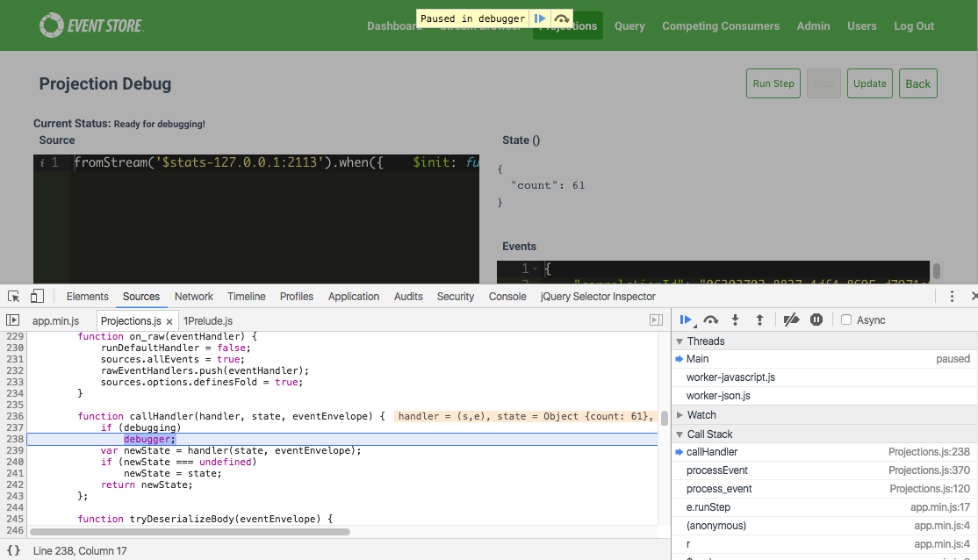Select the inspect element cursor icon

[12, 297]
